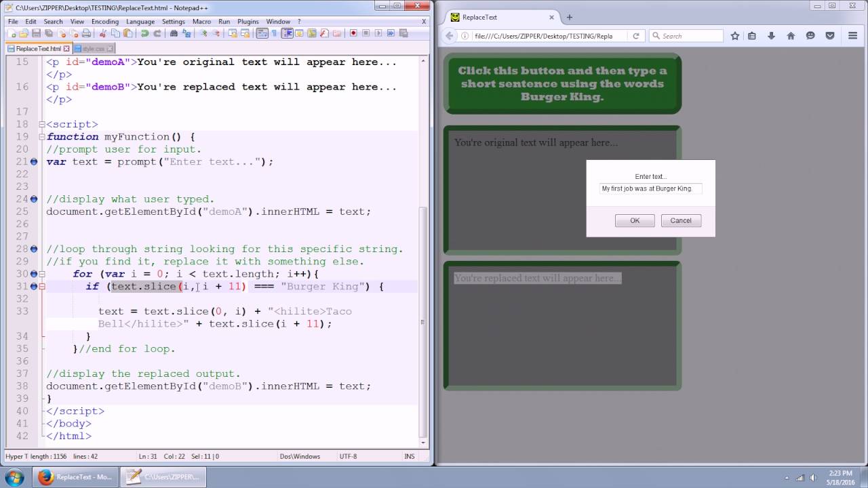Click Cancel in the Enter text prompt

(x=681, y=220)
